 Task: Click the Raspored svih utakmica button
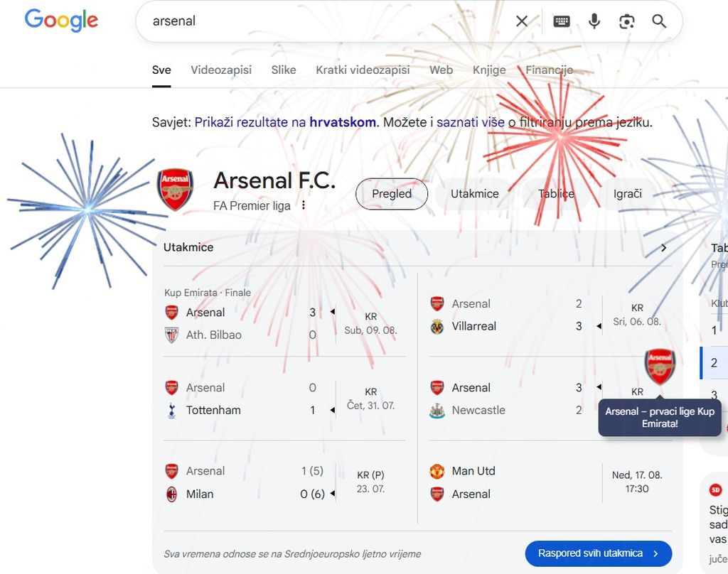tap(598, 553)
